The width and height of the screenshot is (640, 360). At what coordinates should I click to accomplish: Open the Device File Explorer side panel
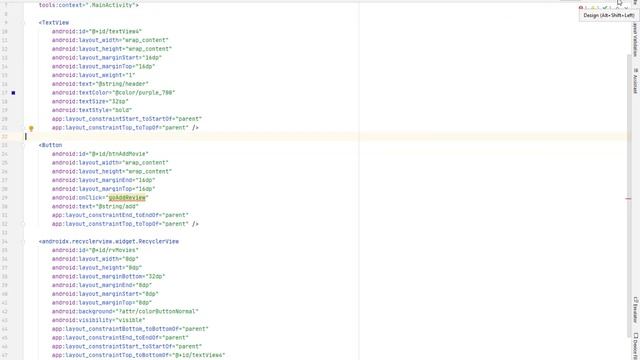point(636,346)
